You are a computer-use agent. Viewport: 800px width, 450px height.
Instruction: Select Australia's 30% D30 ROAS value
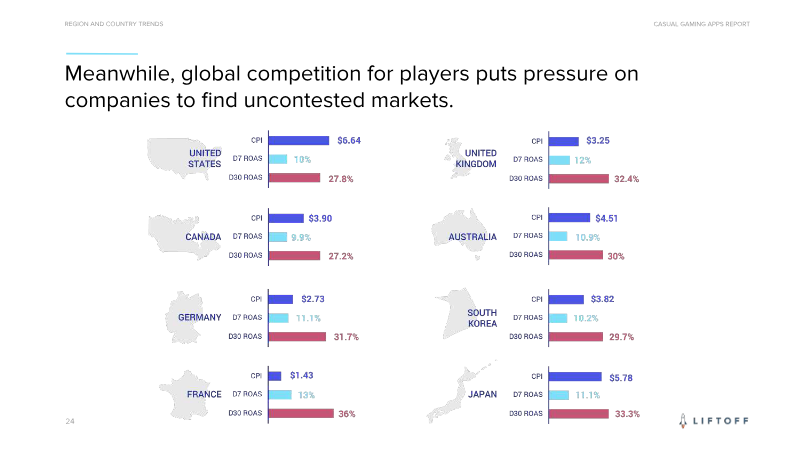(x=616, y=256)
